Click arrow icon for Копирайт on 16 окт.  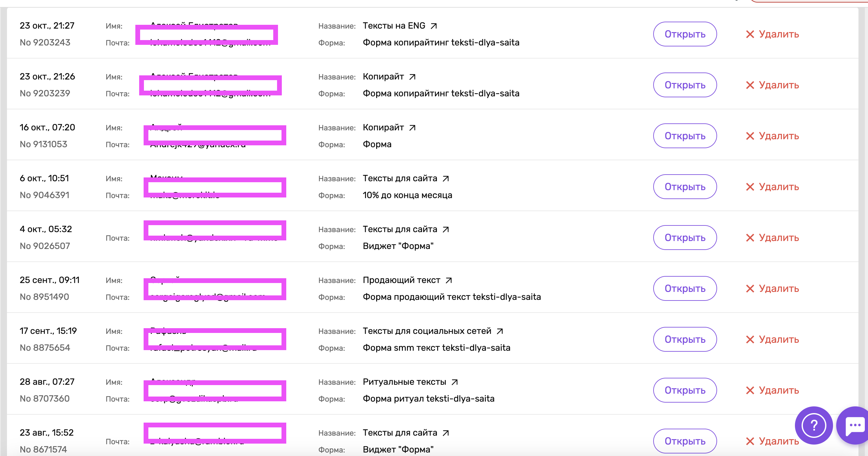click(x=412, y=128)
